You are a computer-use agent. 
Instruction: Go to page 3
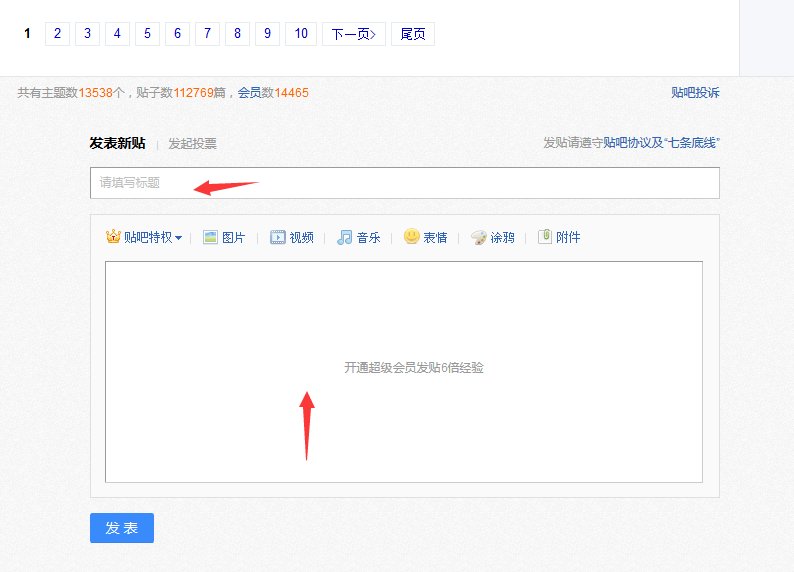tap(87, 34)
